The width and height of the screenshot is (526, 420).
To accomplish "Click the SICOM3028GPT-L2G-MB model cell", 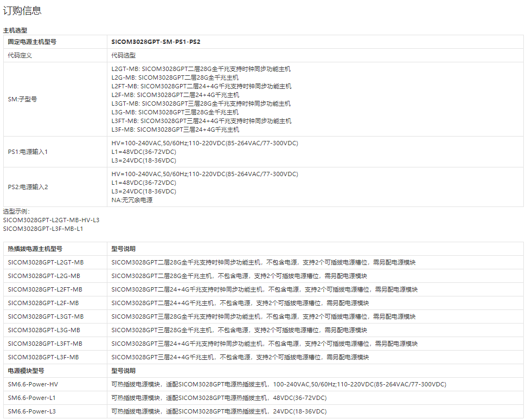I will point(44,276).
